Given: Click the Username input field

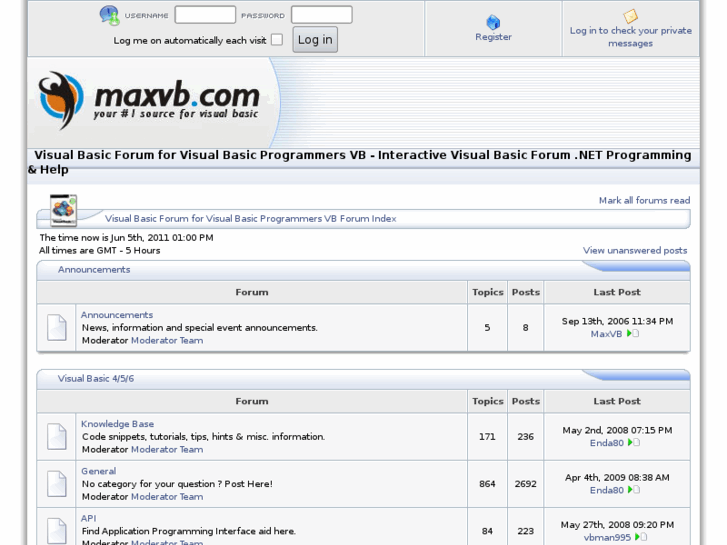Looking at the screenshot, I should click(x=205, y=15).
